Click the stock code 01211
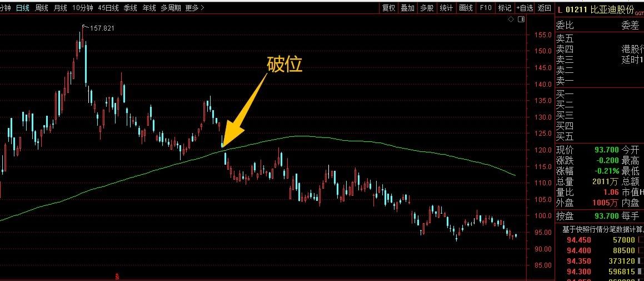The height and width of the screenshot is (281, 644). click(x=576, y=9)
